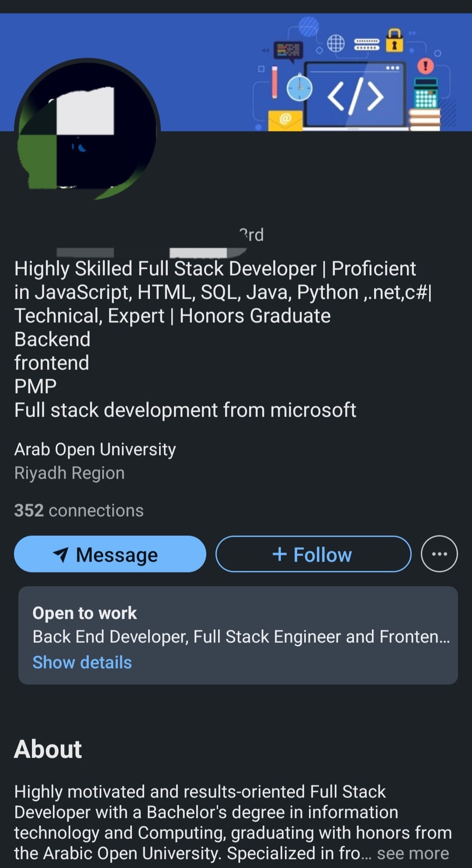The height and width of the screenshot is (868, 472).
Task: Tap the yellow email envelope icon
Action: tap(285, 121)
